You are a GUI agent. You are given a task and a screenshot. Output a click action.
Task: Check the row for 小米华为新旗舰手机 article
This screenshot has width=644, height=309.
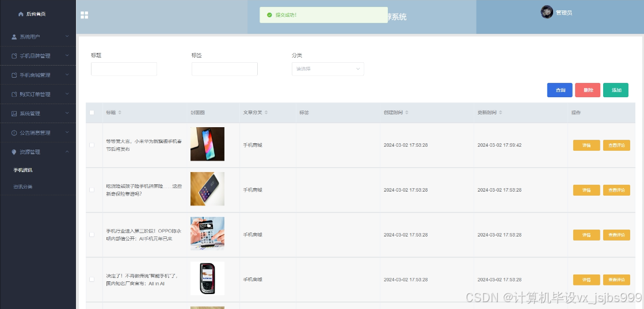(x=92, y=145)
